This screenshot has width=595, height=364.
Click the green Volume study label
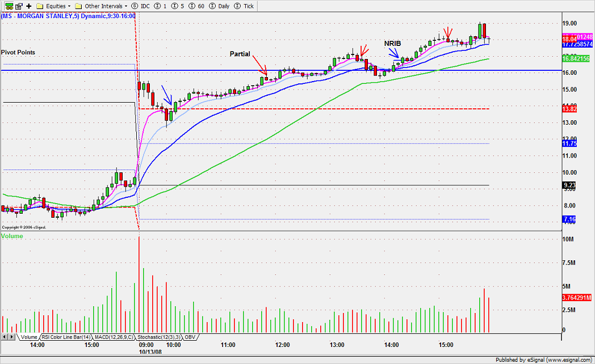12,236
